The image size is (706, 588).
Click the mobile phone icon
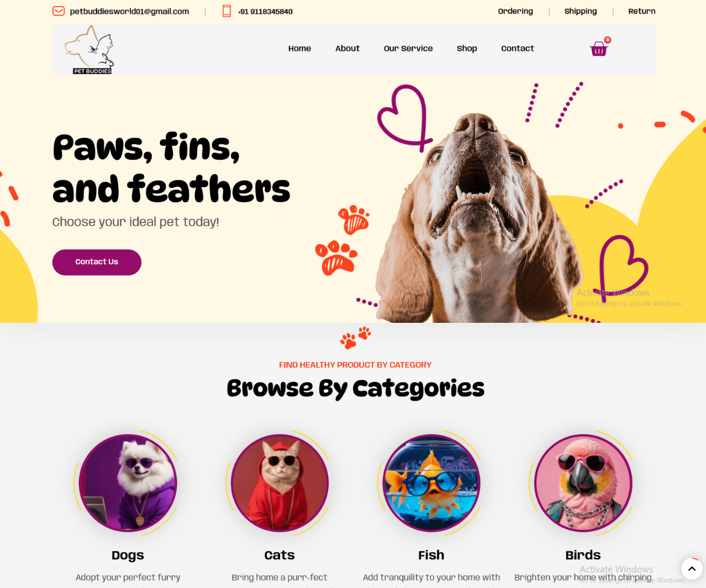tap(227, 11)
